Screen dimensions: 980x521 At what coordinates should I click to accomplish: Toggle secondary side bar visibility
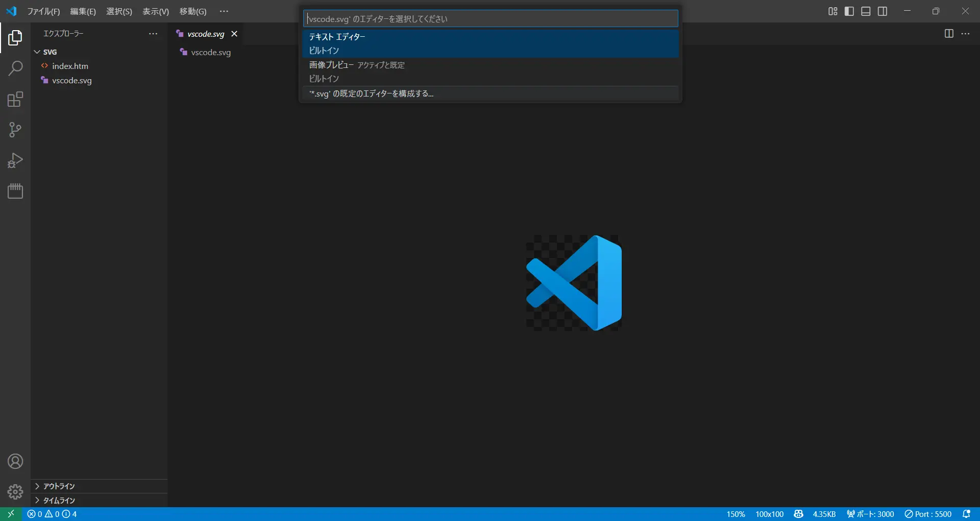pos(883,11)
